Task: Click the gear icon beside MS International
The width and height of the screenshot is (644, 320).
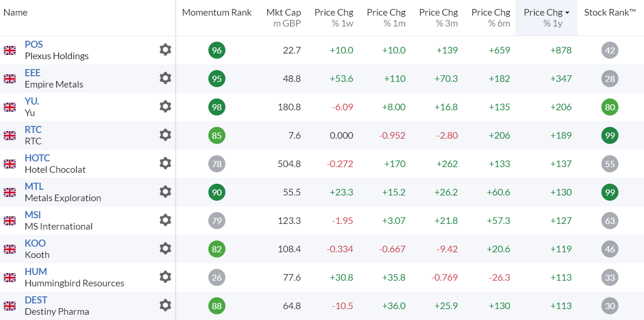Action: [x=165, y=220]
